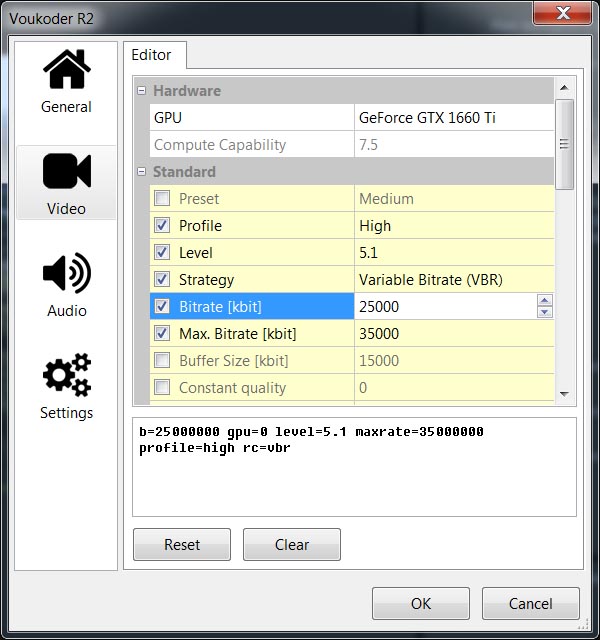Open the Settings gears icon

click(67, 375)
